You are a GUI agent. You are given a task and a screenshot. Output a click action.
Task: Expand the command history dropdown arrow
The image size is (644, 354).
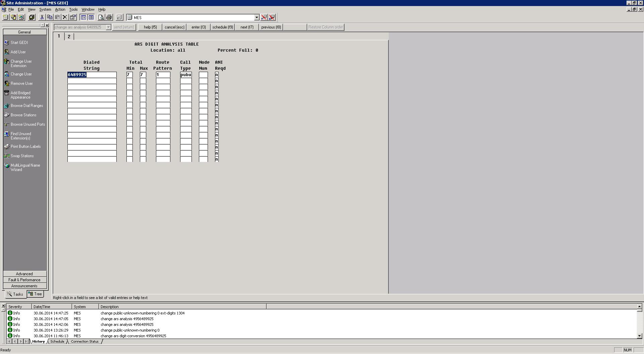(108, 27)
